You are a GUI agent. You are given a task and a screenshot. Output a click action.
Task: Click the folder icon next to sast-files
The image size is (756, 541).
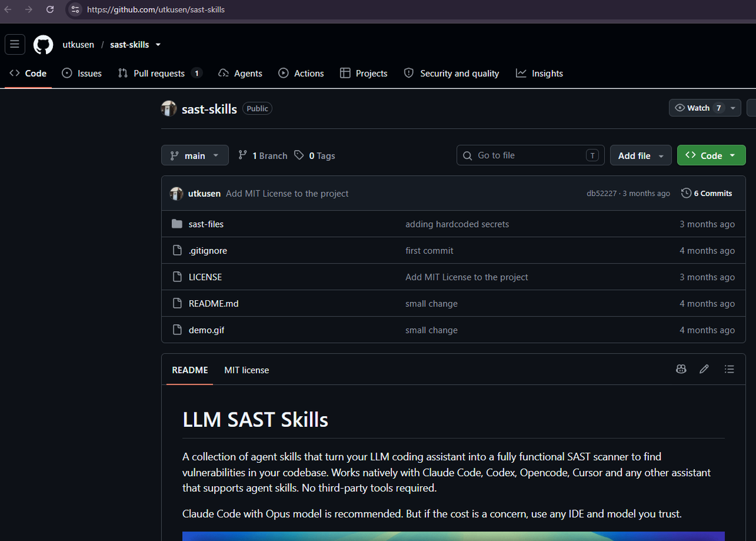177,224
